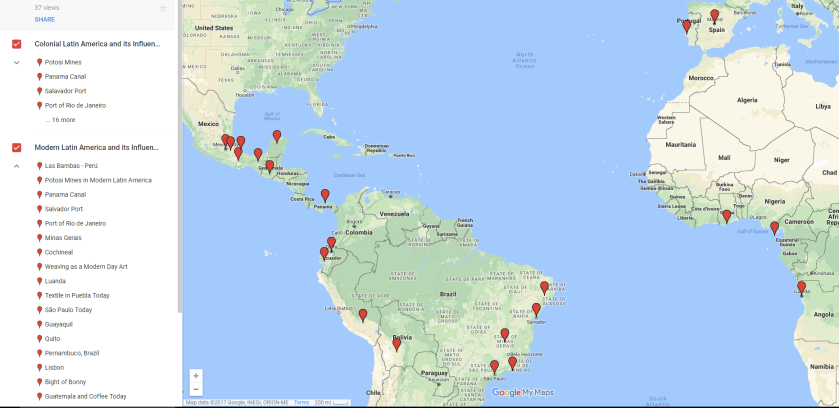Select Guatemala and Coffee Today entry

[x=86, y=397]
